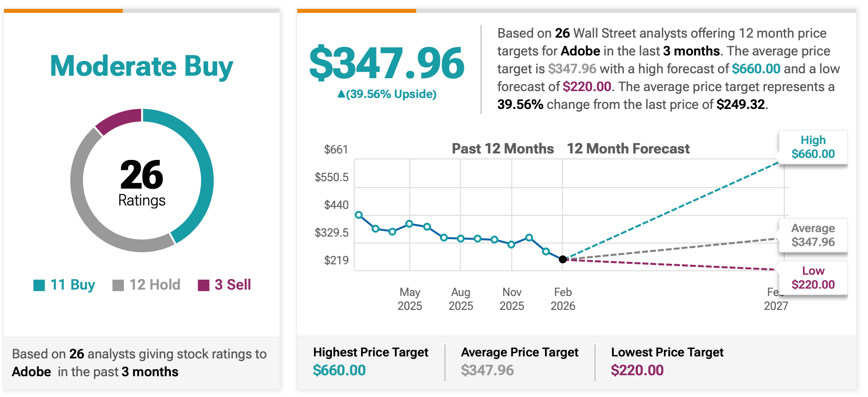The width and height of the screenshot is (868, 397).
Task: Click the Moderate Buy consensus heading
Action: coord(142,66)
